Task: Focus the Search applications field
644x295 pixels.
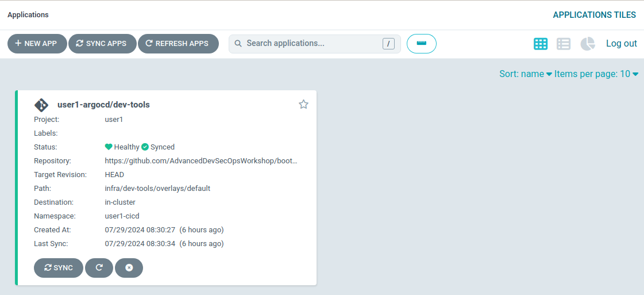Action: [315, 44]
